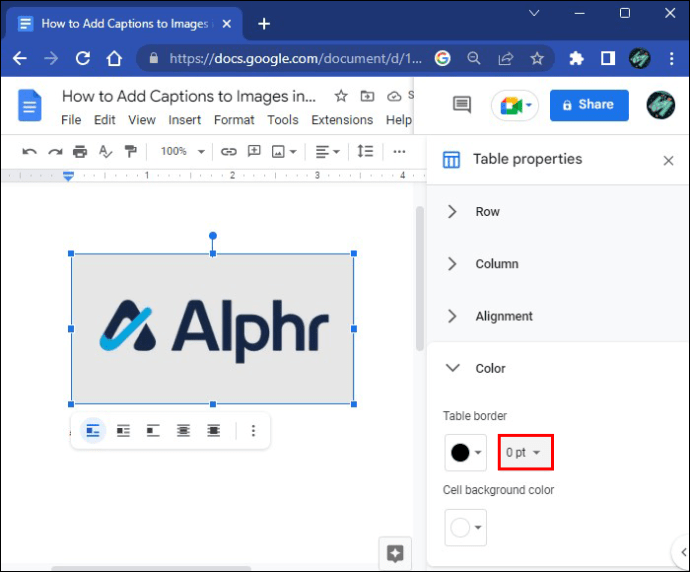Image resolution: width=690 pixels, height=572 pixels.
Task: Click the add comment toolbar icon
Action: (x=254, y=151)
